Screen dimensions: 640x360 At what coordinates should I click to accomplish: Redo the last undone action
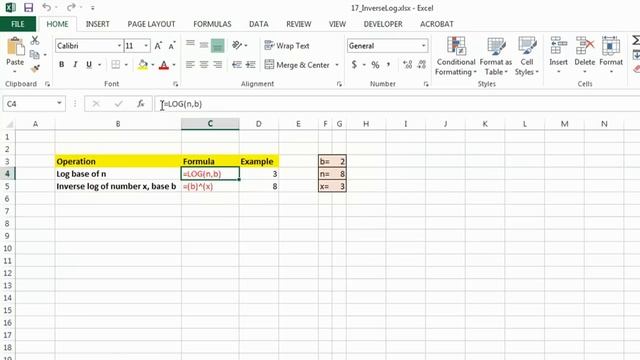tap(71, 7)
